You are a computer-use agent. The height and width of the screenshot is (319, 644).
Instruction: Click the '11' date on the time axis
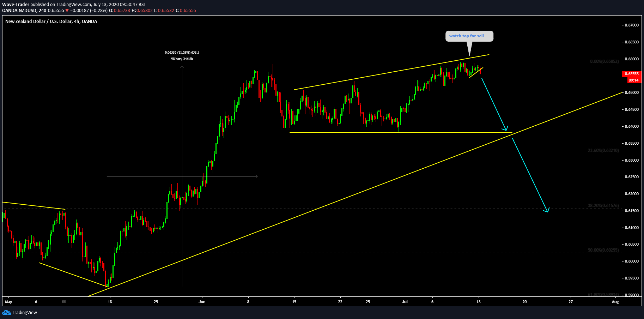pos(64,302)
